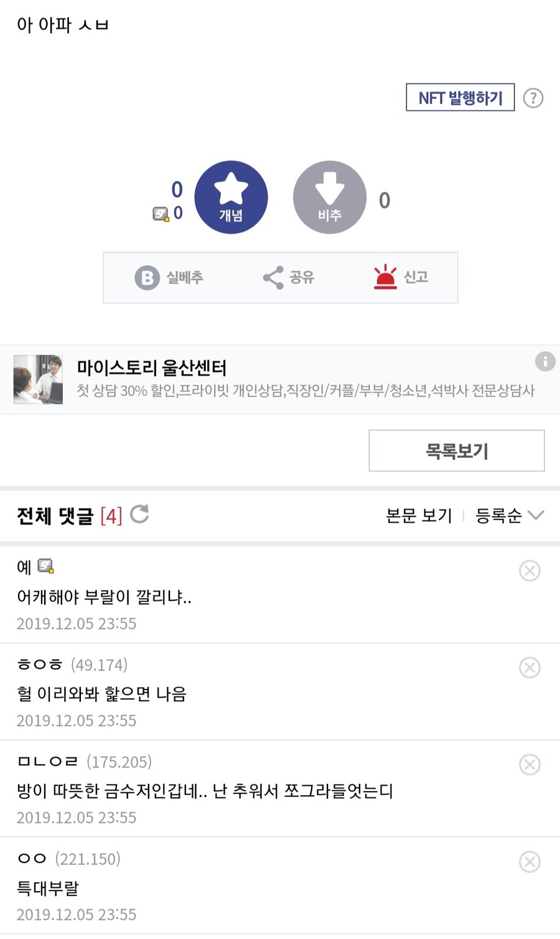Switch to 본문 보기 view
This screenshot has width=560, height=939.
[418, 515]
